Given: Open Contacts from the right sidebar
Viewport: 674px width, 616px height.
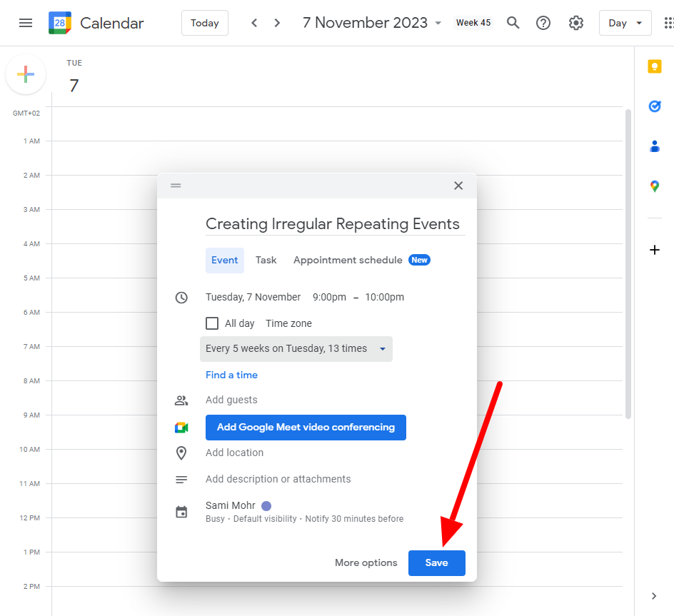Looking at the screenshot, I should coord(655,146).
